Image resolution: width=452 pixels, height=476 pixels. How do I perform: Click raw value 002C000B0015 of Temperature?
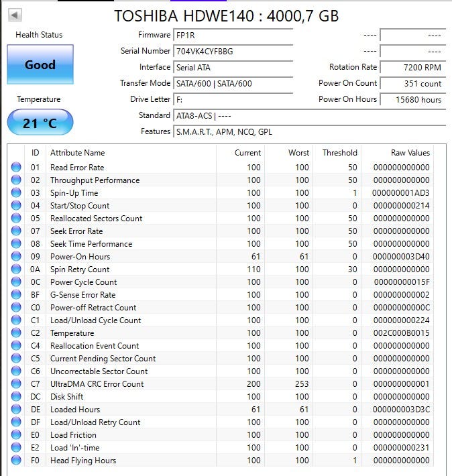click(401, 333)
